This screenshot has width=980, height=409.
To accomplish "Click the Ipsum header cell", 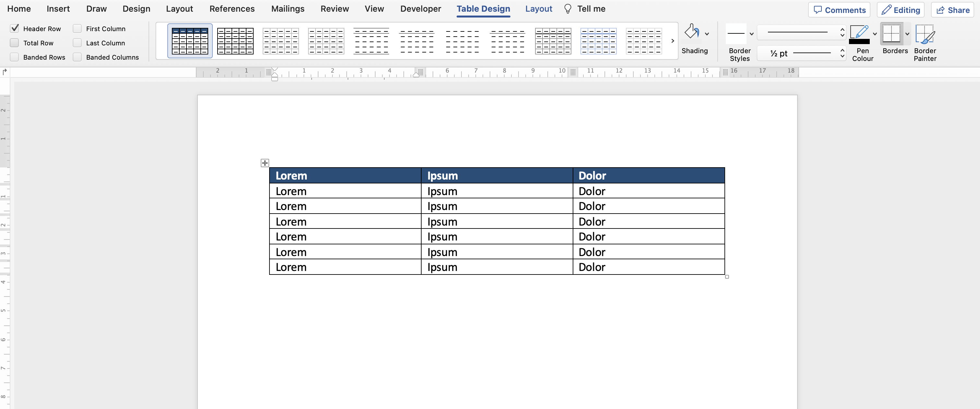I will pos(497,176).
